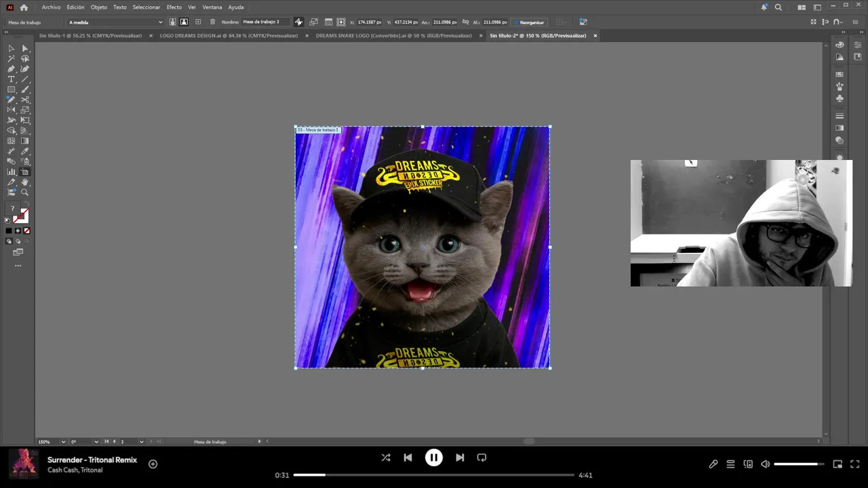Go to Illustrator Home screen
The height and width of the screenshot is (488, 868).
pos(24,7)
